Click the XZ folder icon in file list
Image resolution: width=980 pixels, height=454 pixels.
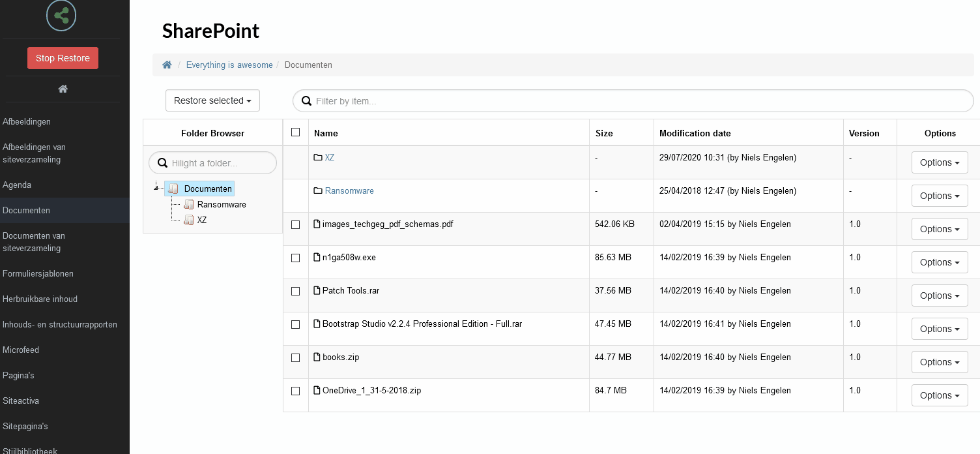(x=318, y=157)
